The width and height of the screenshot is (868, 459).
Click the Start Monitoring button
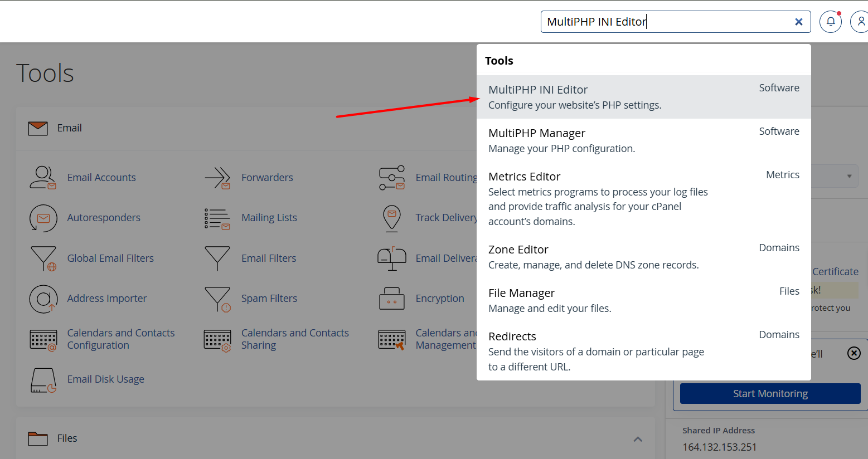click(x=770, y=393)
